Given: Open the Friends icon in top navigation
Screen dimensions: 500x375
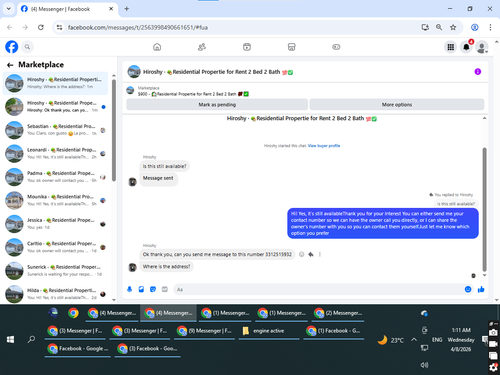Looking at the screenshot, I should (x=202, y=47).
